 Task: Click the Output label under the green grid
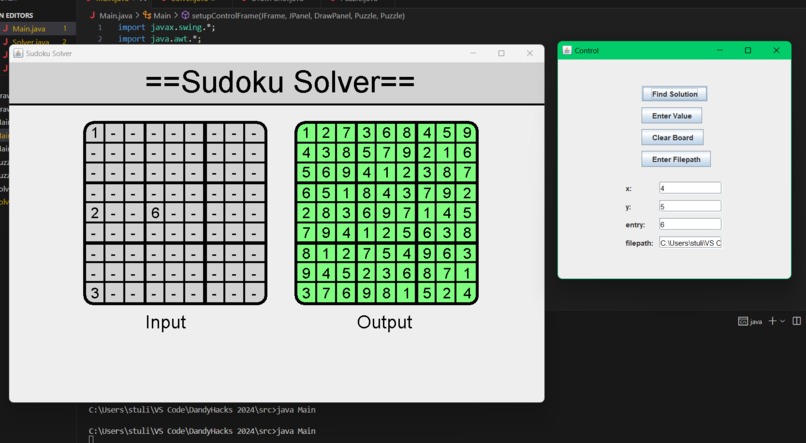(x=384, y=322)
